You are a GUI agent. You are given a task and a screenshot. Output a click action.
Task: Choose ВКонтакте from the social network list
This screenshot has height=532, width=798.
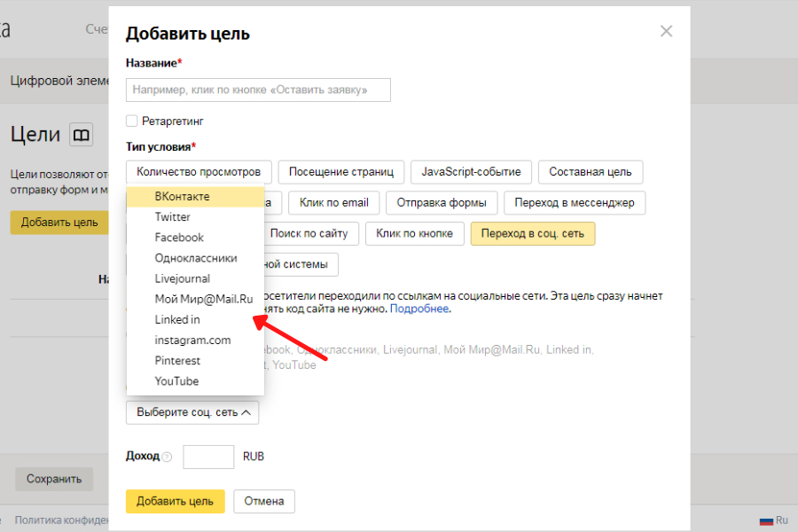182,197
